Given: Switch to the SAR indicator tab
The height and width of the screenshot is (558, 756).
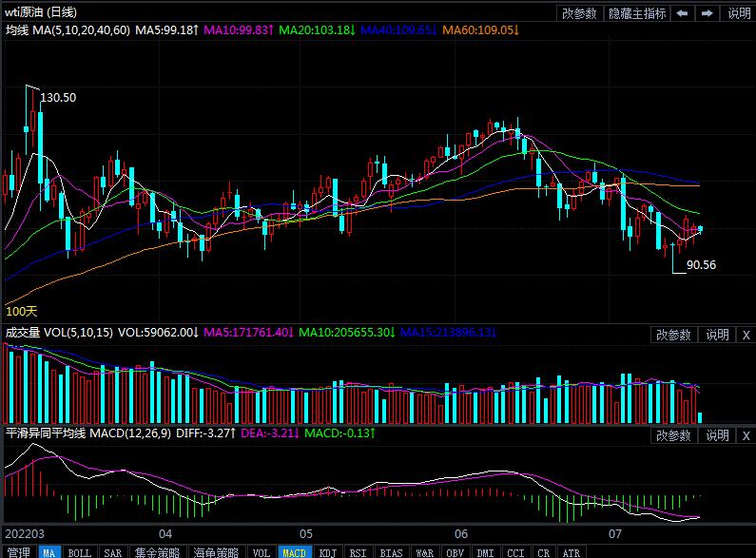Looking at the screenshot, I should (x=112, y=552).
